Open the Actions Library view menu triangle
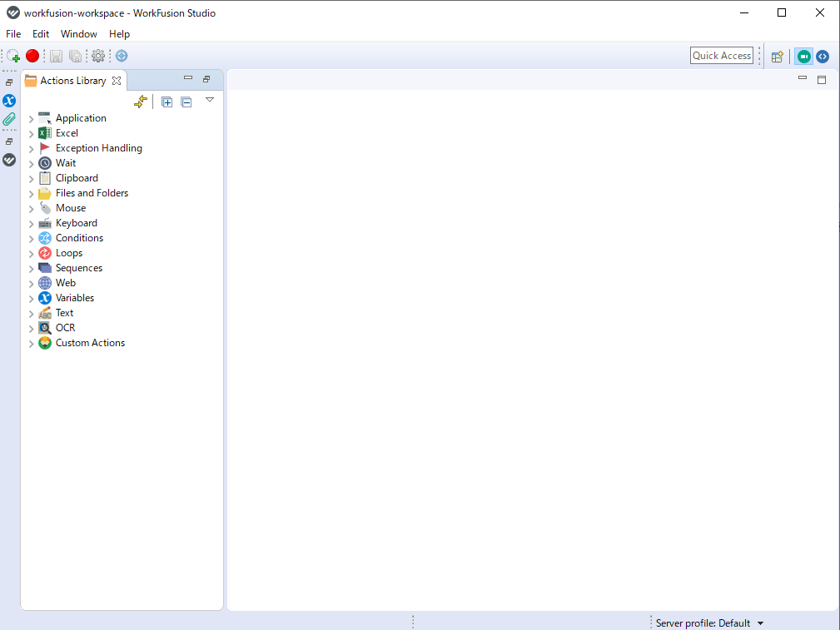840x630 pixels. (210, 100)
